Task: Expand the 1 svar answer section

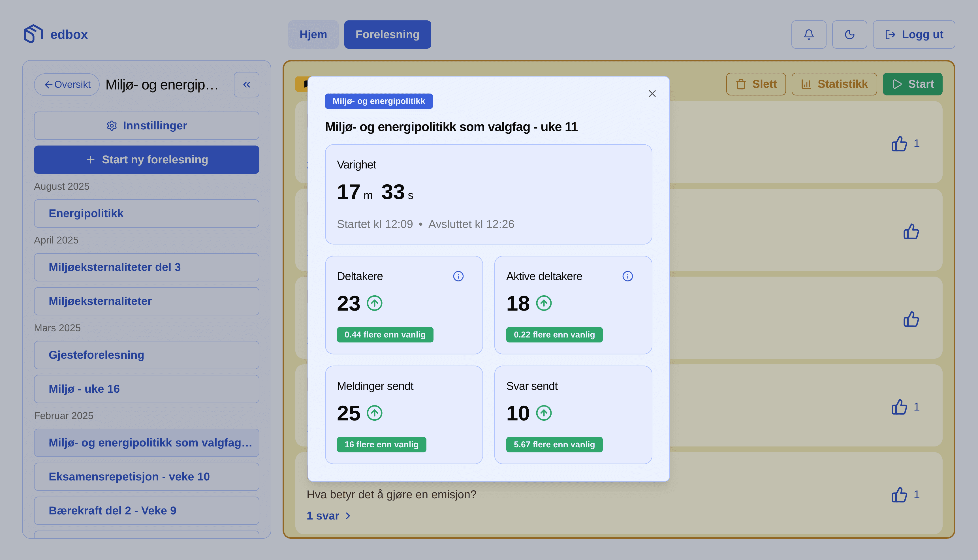Action: 328,516
